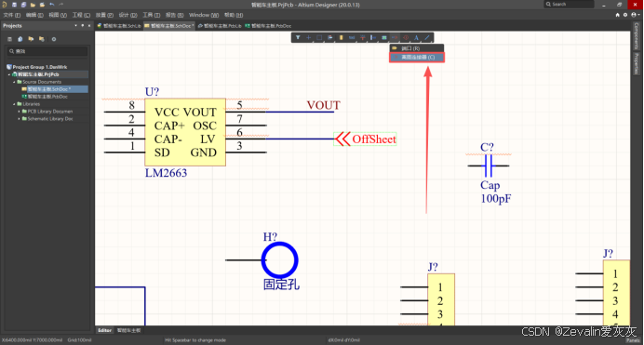Screen dimensions: 644x345
Task: Select the 100pF capacitor value text
Action: click(x=496, y=199)
